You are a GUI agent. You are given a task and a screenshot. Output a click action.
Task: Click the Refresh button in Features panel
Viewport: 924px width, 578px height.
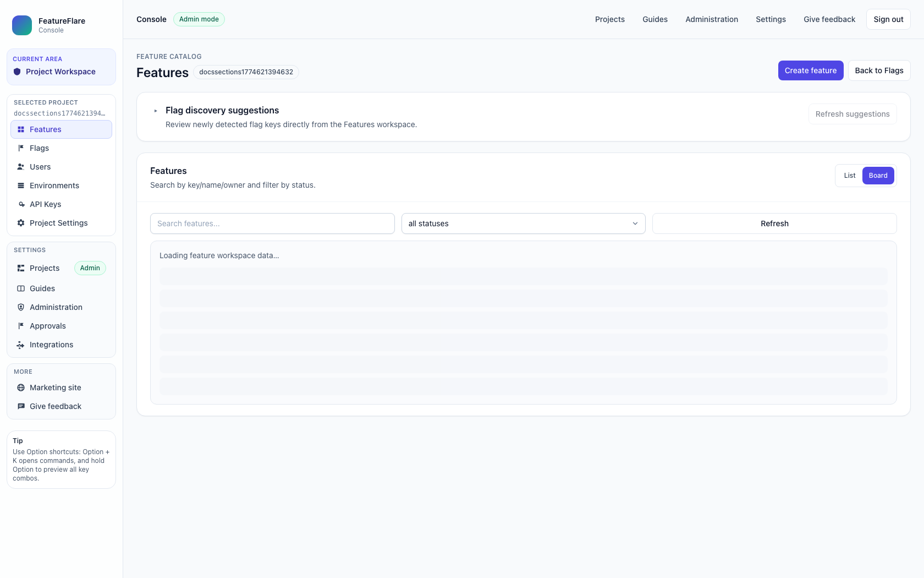click(774, 223)
